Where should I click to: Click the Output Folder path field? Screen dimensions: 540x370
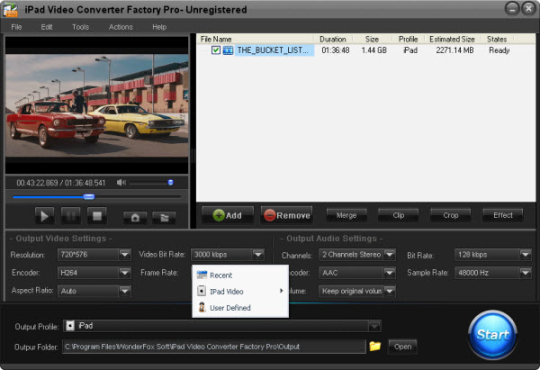pyautogui.click(x=214, y=347)
